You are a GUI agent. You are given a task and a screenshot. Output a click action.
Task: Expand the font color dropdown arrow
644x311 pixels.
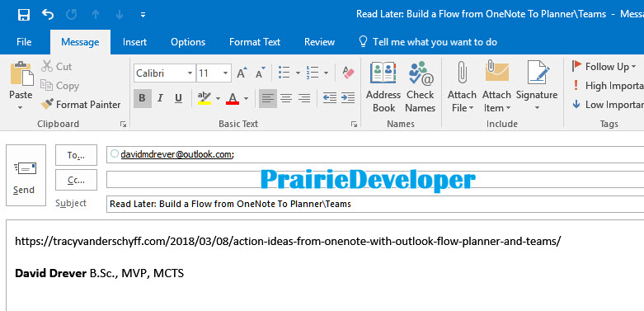pyautogui.click(x=246, y=99)
